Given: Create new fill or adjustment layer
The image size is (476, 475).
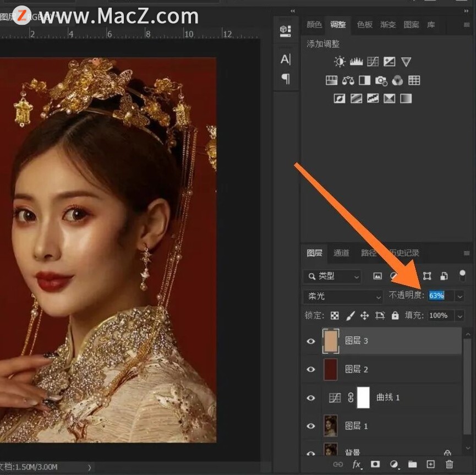Looking at the screenshot, I should (x=394, y=465).
